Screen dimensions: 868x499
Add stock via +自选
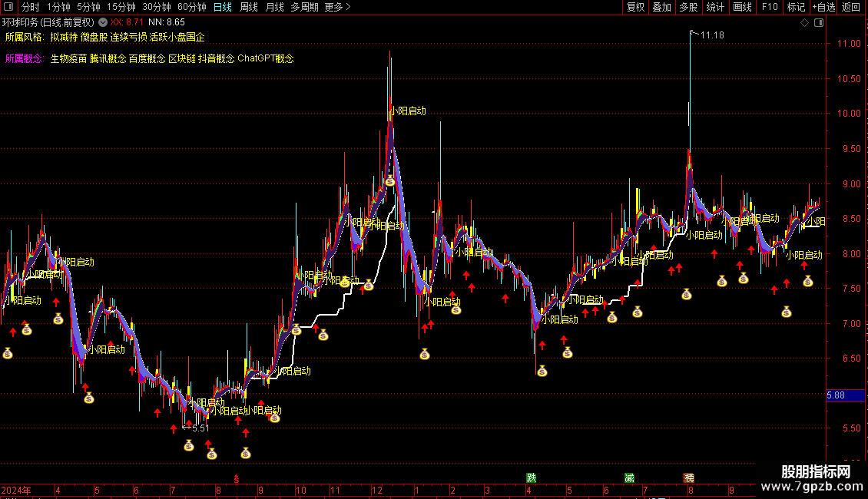pos(823,7)
